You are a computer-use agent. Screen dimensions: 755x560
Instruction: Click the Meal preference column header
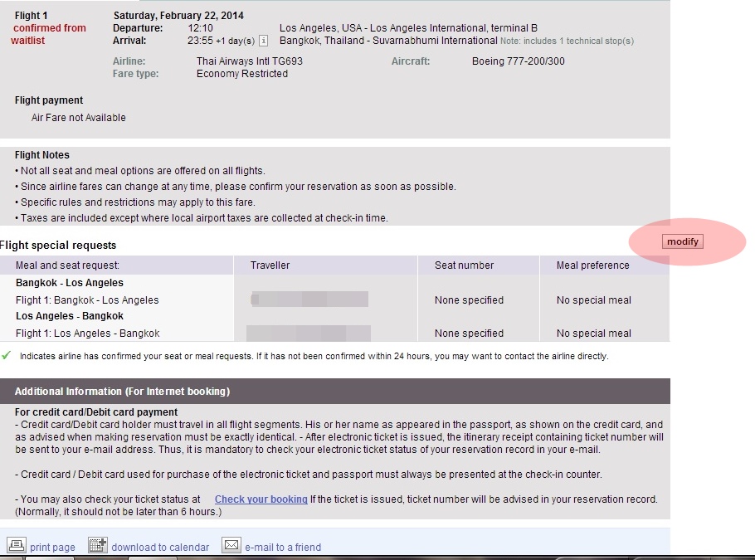tap(592, 265)
